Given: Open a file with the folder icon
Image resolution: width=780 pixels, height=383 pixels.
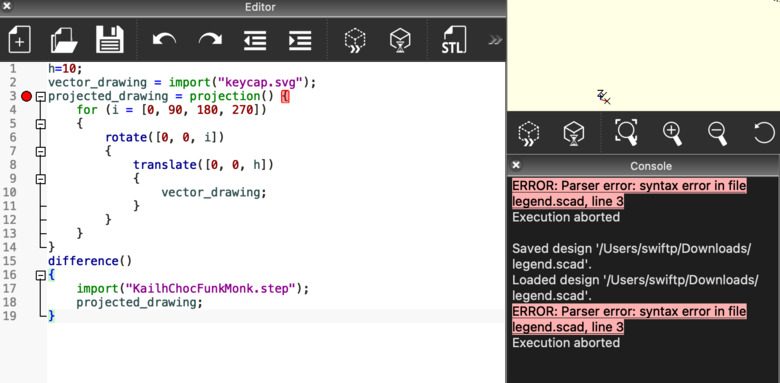Looking at the screenshot, I should pos(64,40).
